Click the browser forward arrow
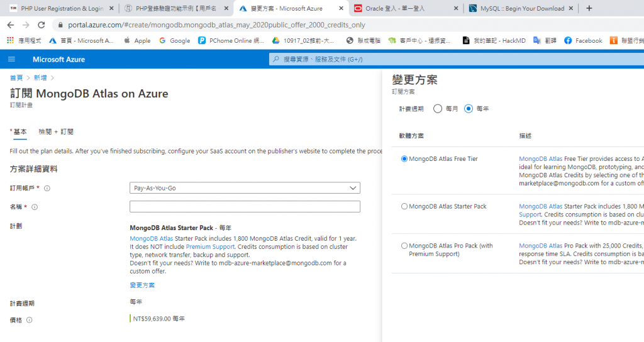Viewport: 644px width, 342px height. click(26, 25)
